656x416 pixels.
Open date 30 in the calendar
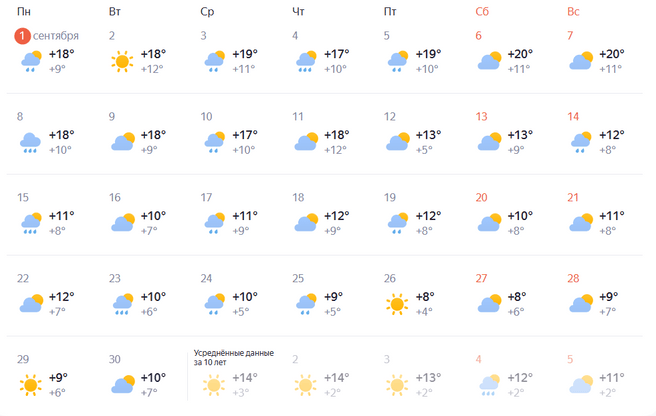point(114,359)
